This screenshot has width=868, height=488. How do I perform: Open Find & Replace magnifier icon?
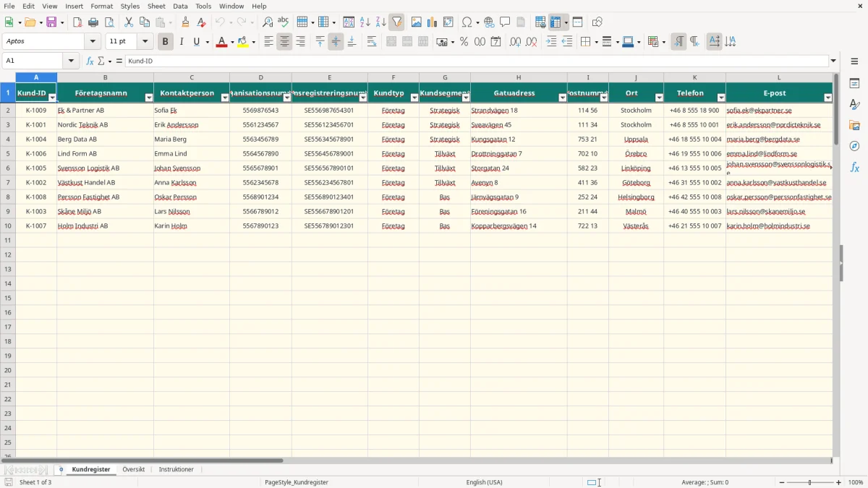268,22
